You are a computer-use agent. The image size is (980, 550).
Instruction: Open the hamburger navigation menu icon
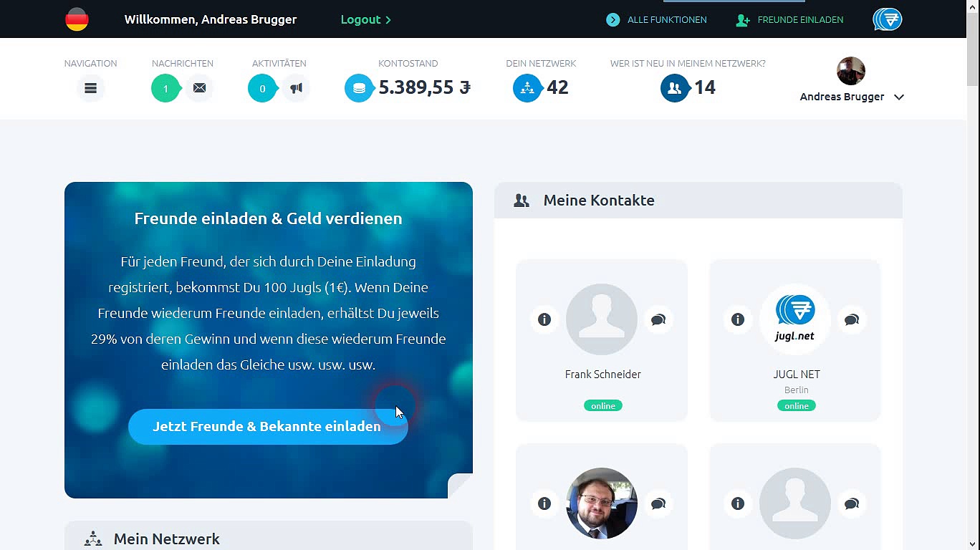pos(90,88)
